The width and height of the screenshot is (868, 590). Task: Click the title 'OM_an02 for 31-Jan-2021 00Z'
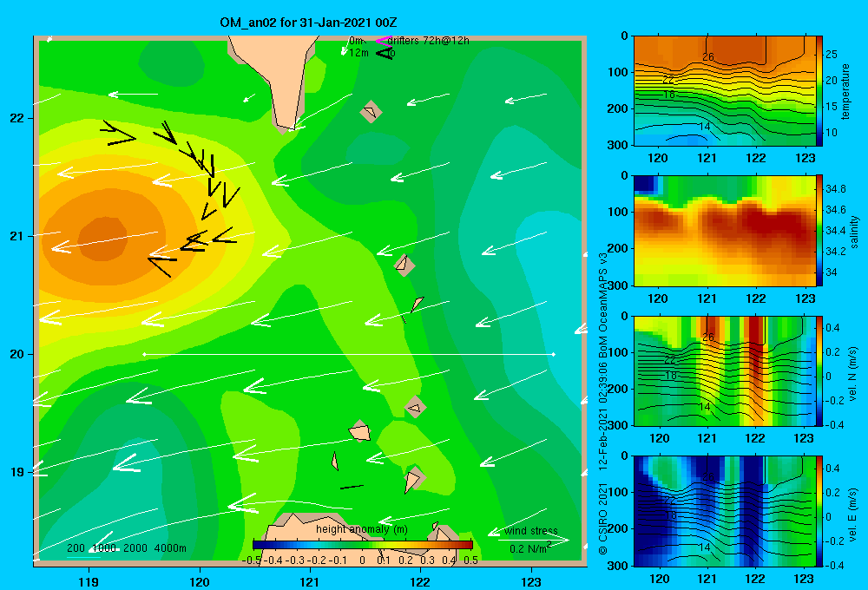[x=308, y=23]
